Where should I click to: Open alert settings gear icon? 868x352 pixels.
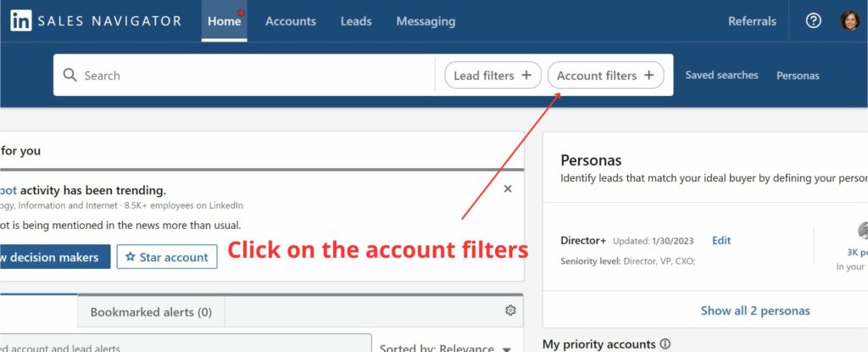click(510, 310)
